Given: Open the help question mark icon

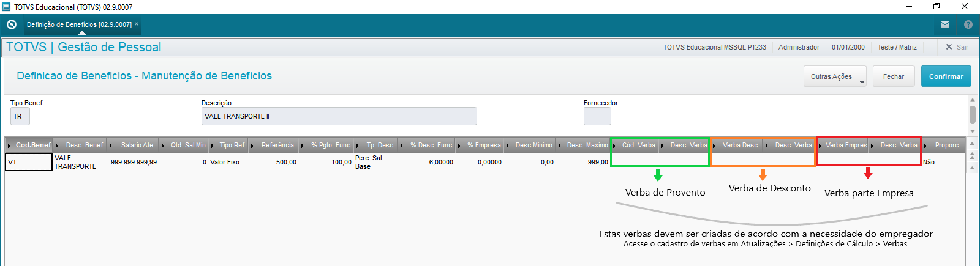Looking at the screenshot, I should 968,24.
